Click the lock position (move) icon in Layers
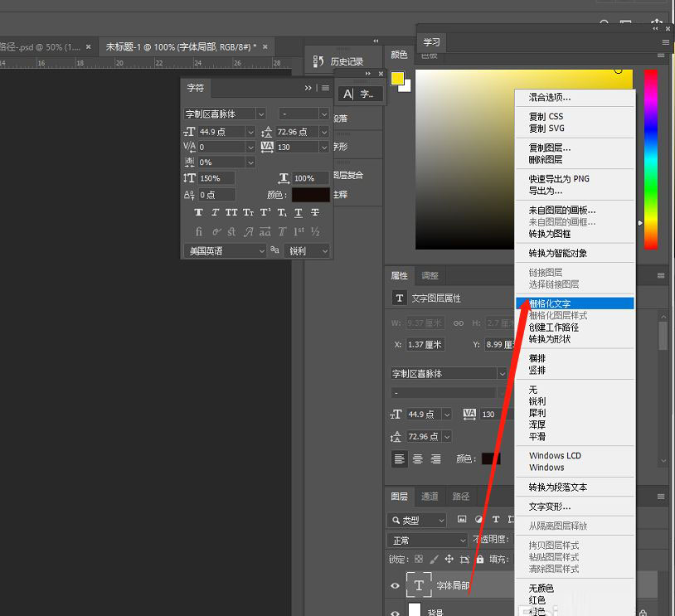This screenshot has width=675, height=616. pos(449,560)
